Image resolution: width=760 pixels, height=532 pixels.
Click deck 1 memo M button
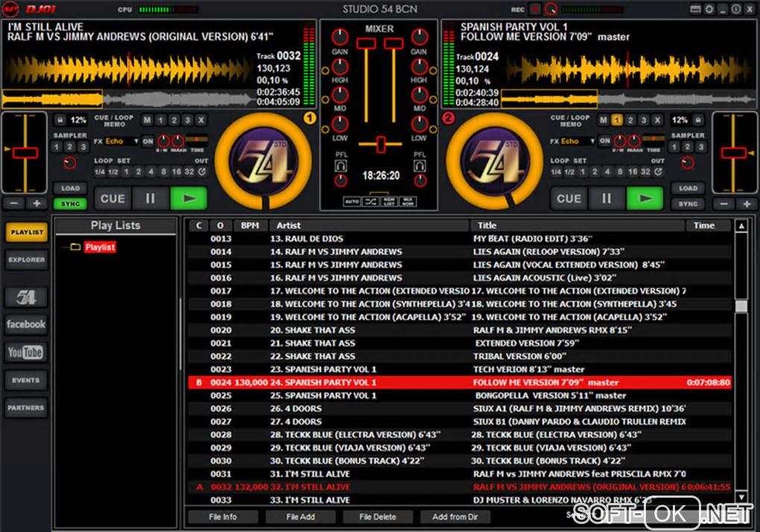click(x=148, y=120)
